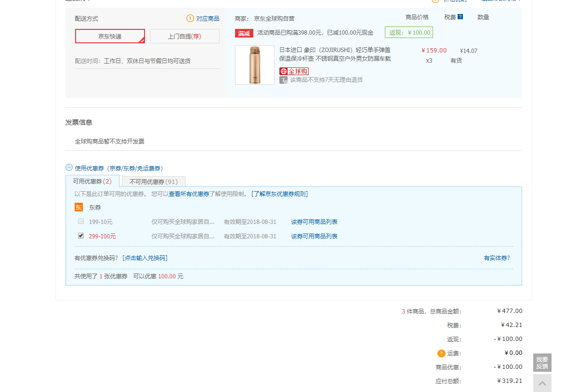Click the orange question icon beside 运费
Viewport: 566px width, 392px height.
coord(441,353)
